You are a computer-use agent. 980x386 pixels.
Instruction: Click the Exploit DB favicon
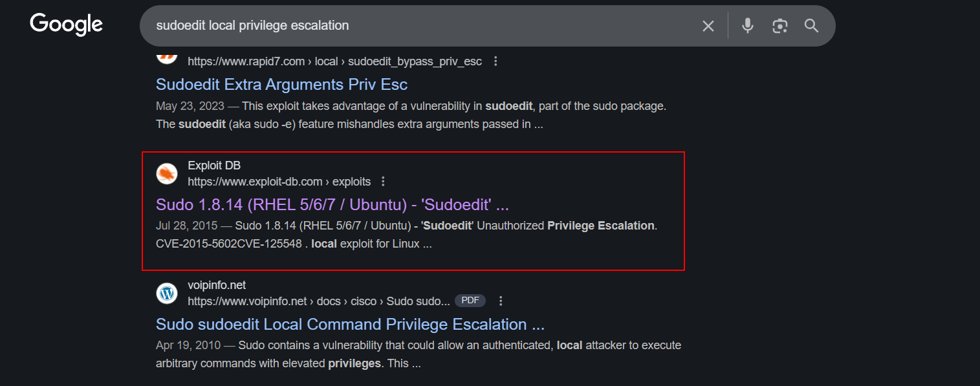(167, 173)
